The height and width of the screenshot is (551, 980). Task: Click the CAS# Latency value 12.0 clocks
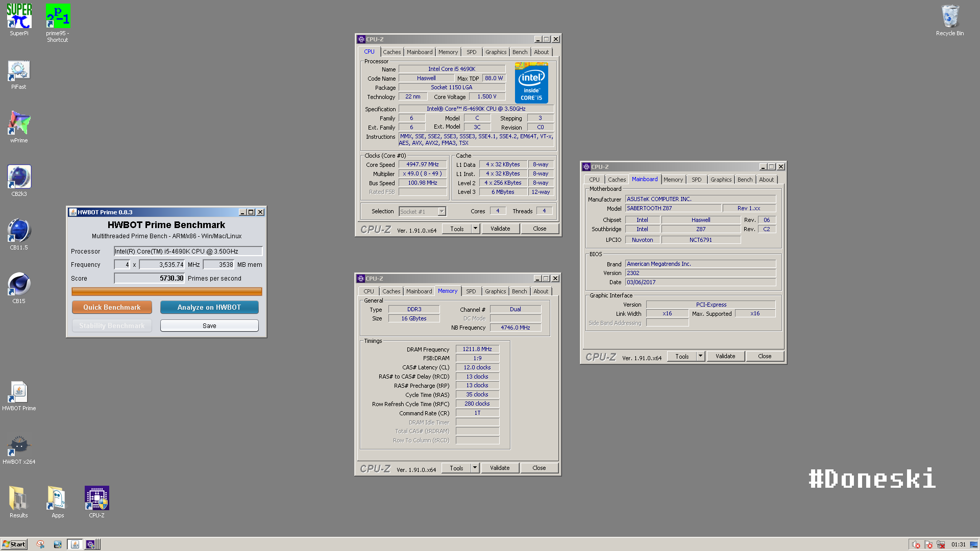[477, 367]
